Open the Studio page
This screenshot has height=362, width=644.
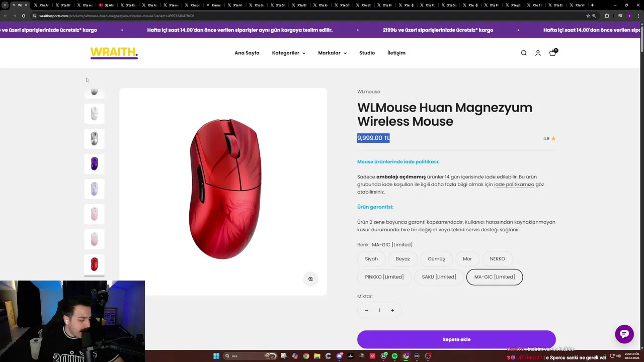pos(367,53)
